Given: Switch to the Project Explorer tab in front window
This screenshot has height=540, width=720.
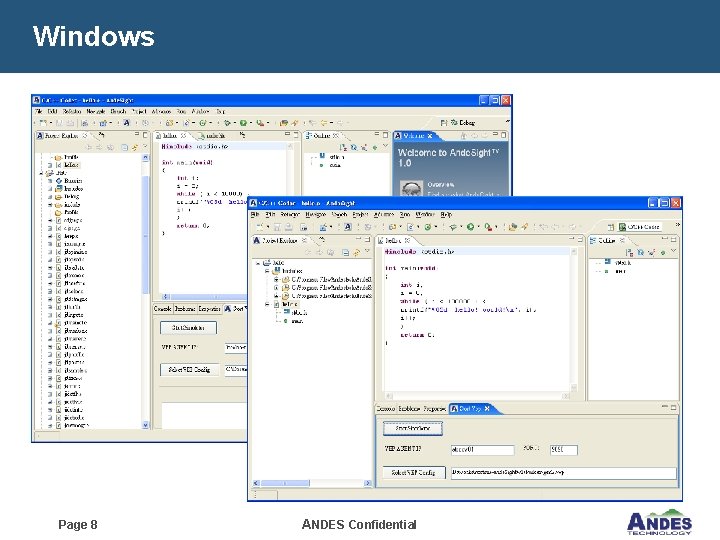Looking at the screenshot, I should click(x=280, y=240).
